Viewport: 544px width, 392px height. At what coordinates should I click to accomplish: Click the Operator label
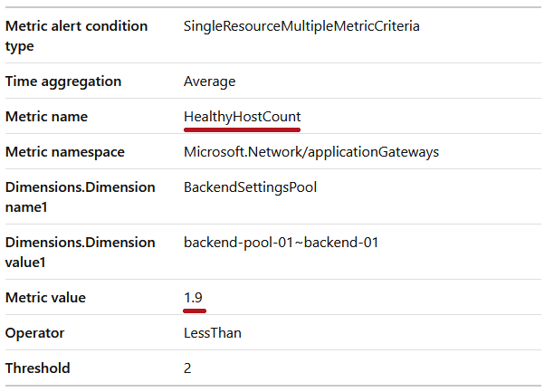[x=34, y=333]
